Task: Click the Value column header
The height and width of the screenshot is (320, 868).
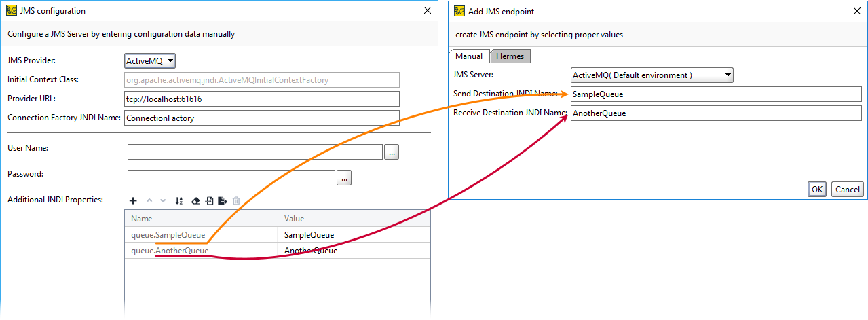Action: click(354, 219)
